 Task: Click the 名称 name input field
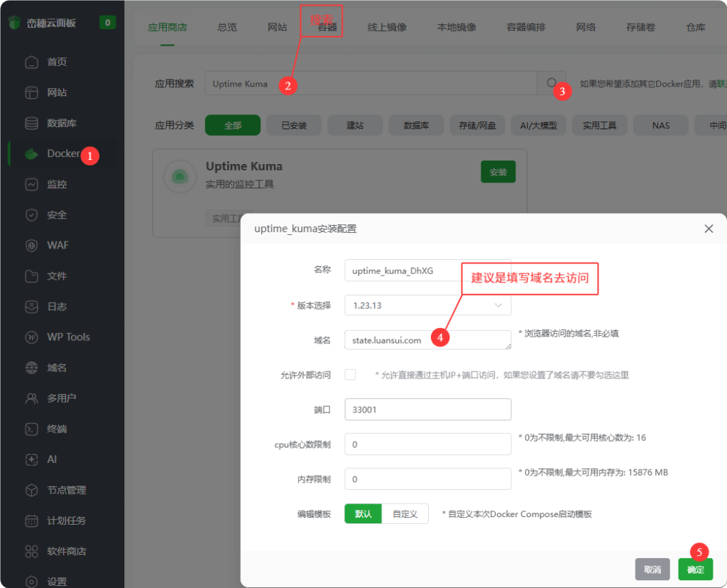(x=428, y=271)
